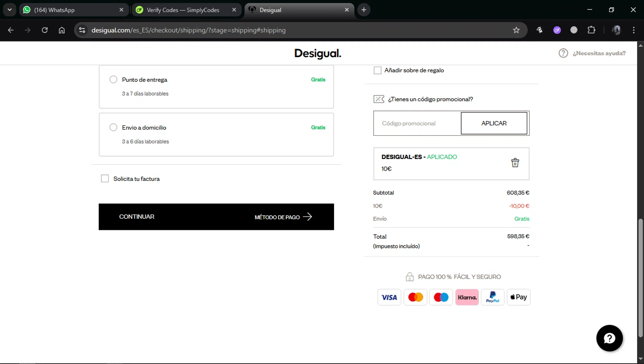Click the Visa payment logo
The width and height of the screenshot is (644, 364).
click(389, 297)
